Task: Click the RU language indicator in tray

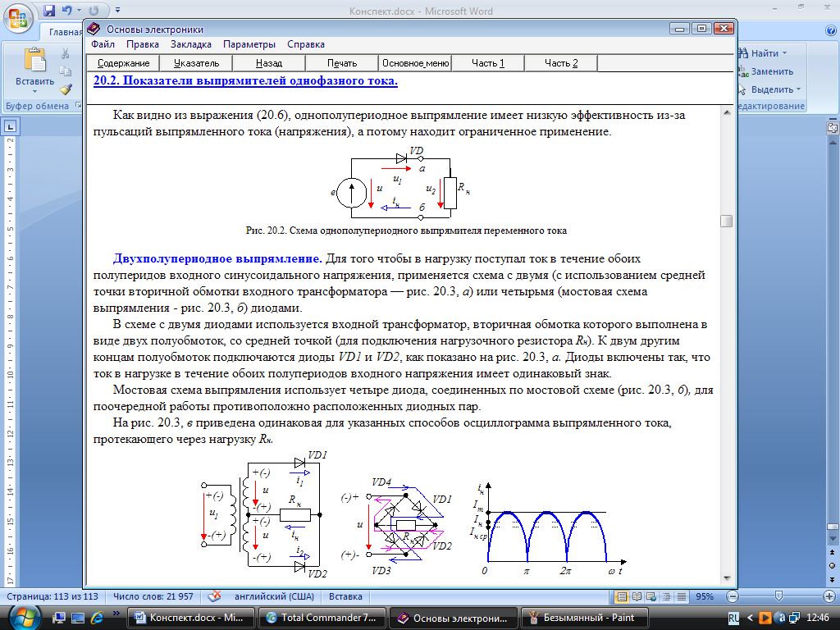Action: coord(733,618)
